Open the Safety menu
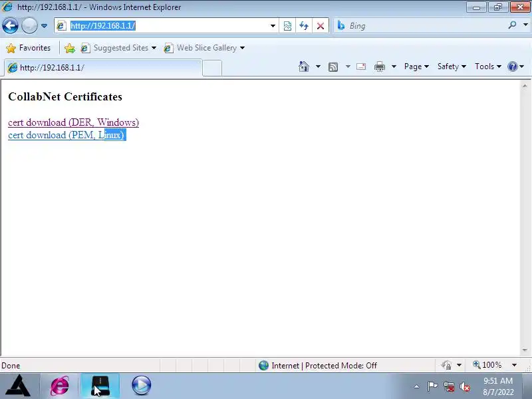The width and height of the screenshot is (532, 399). (x=452, y=66)
